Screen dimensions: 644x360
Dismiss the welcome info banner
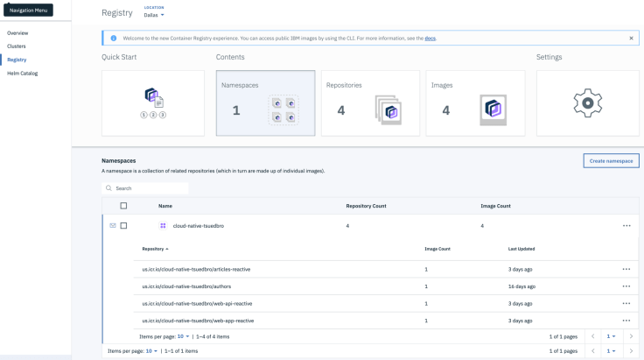(631, 39)
